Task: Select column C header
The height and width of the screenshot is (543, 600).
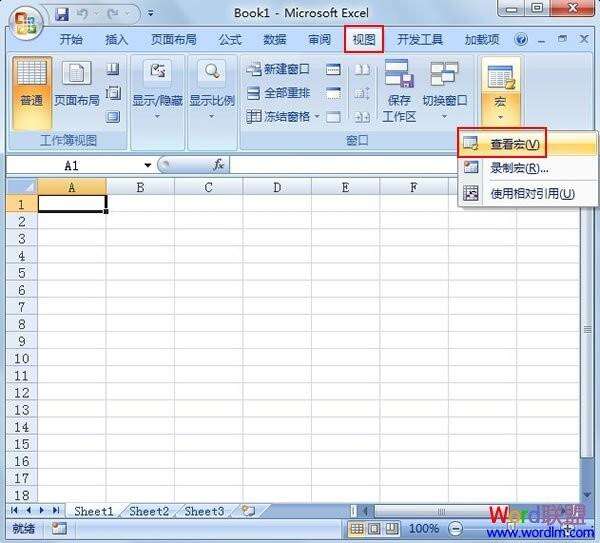Action: [x=208, y=187]
